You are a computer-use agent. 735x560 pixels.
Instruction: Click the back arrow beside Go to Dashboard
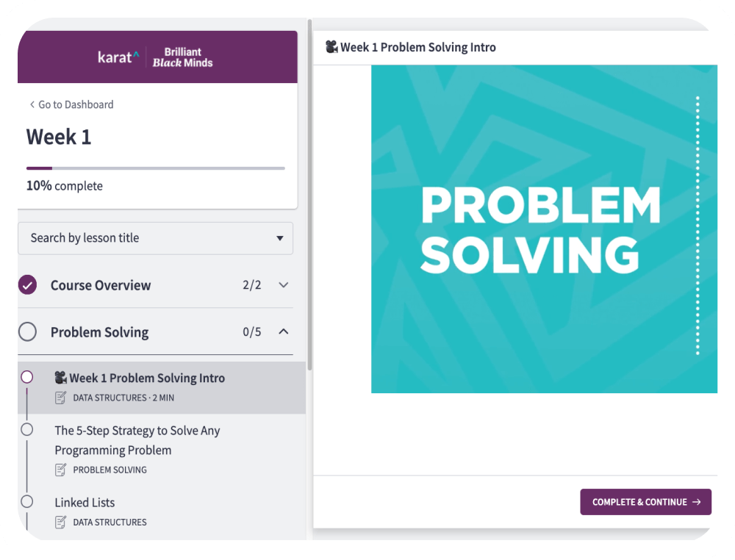tap(32, 105)
